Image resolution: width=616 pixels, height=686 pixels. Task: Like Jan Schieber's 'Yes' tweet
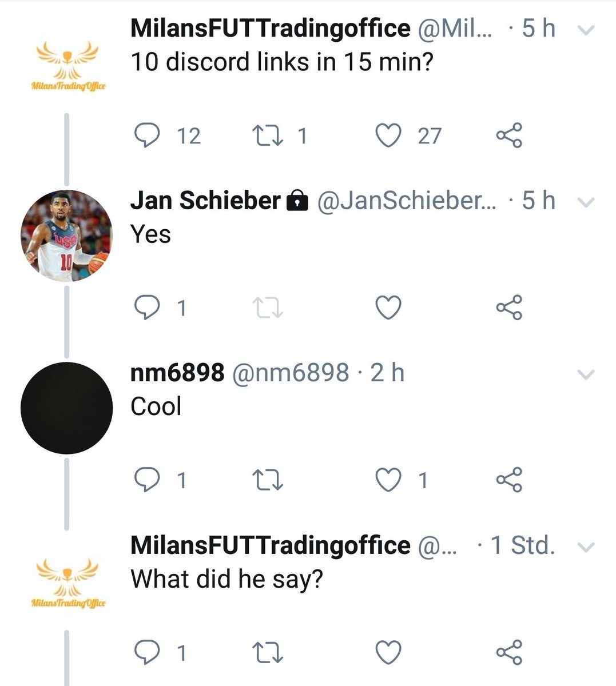coord(388,308)
